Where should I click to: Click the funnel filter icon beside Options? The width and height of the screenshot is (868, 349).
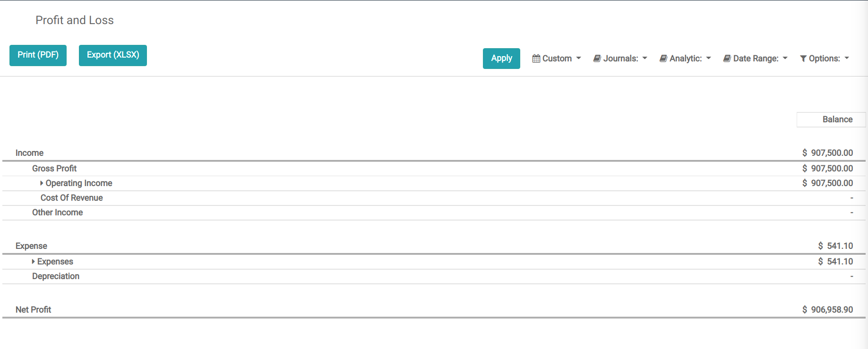coord(803,59)
